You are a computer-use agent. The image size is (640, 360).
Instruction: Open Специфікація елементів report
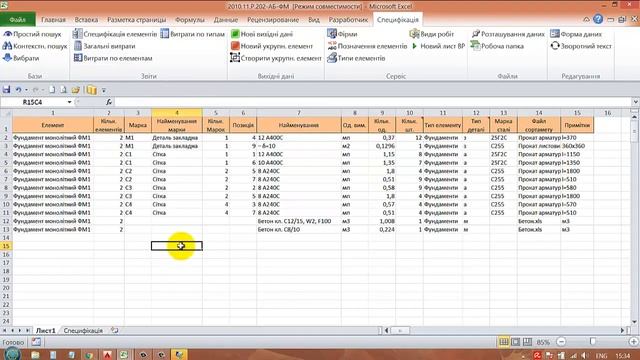click(115, 34)
